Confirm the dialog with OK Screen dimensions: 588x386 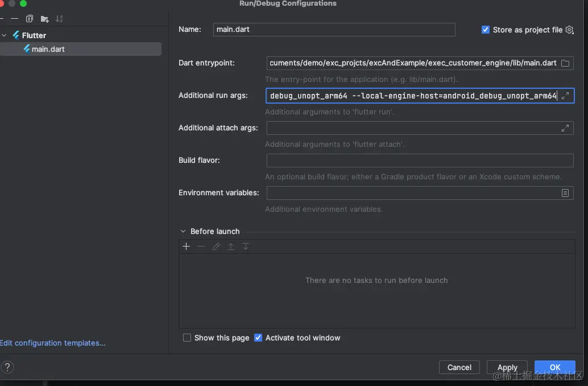pyautogui.click(x=555, y=367)
